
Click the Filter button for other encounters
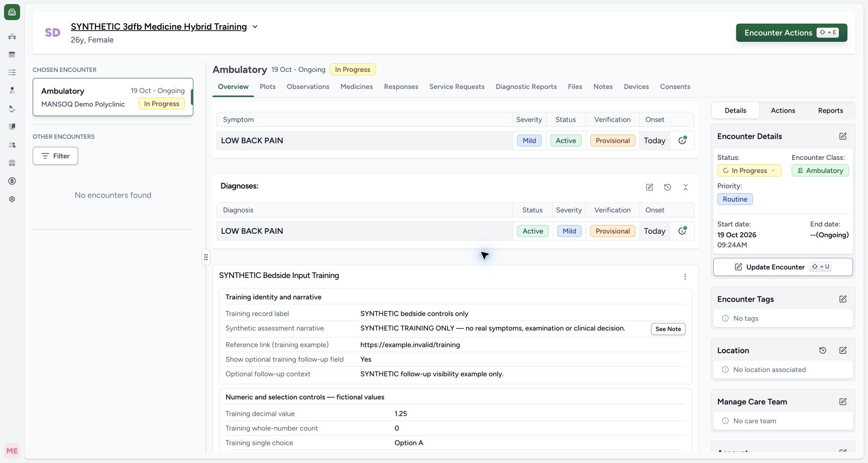tap(55, 156)
